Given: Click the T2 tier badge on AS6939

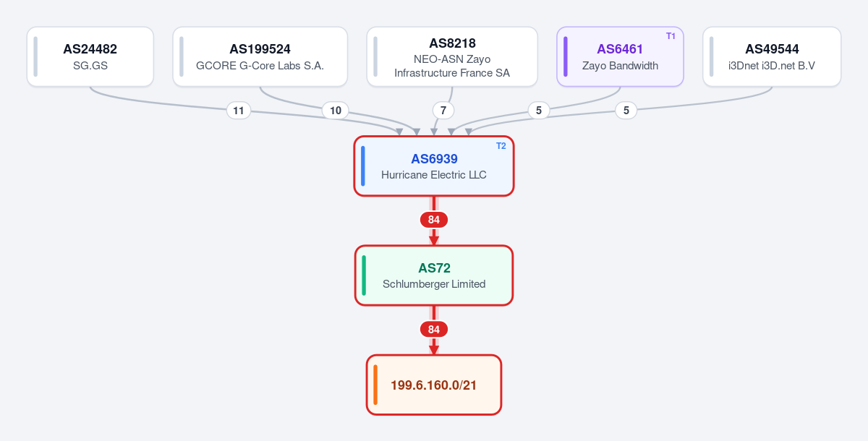Looking at the screenshot, I should [x=501, y=146].
